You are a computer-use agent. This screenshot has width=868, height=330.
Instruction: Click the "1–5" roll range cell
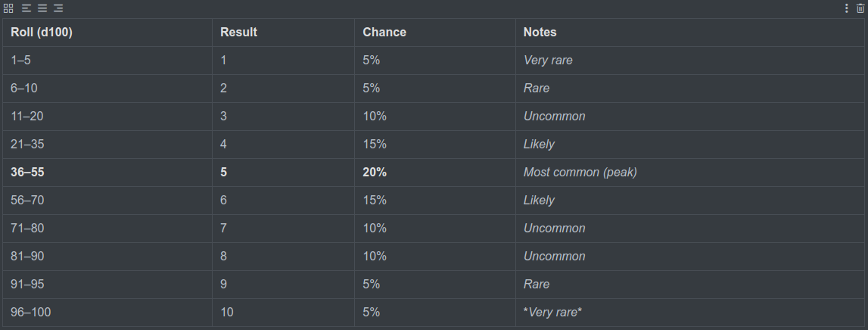(x=22, y=61)
